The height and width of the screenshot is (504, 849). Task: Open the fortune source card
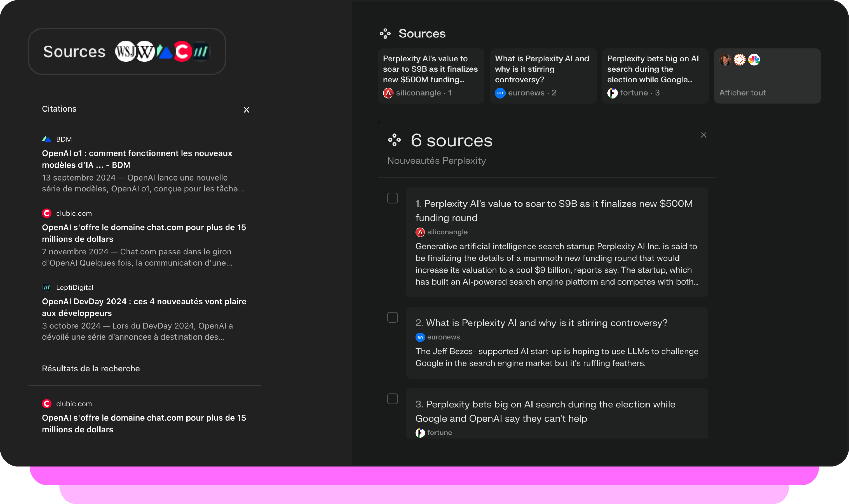[x=655, y=76]
